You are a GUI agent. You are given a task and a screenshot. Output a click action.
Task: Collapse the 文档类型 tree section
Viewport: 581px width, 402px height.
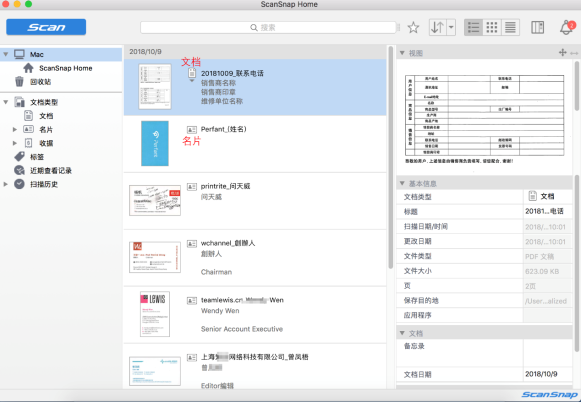coord(6,102)
